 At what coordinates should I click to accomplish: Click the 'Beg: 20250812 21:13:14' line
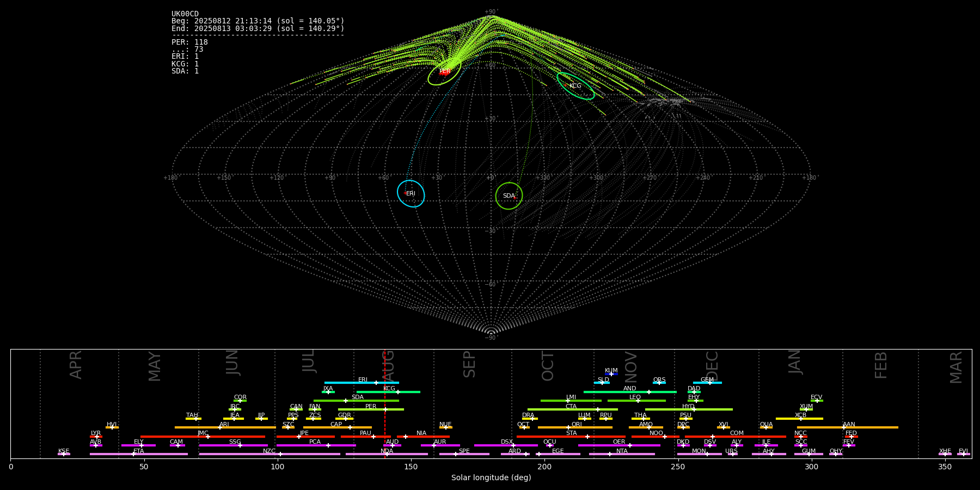[258, 21]
